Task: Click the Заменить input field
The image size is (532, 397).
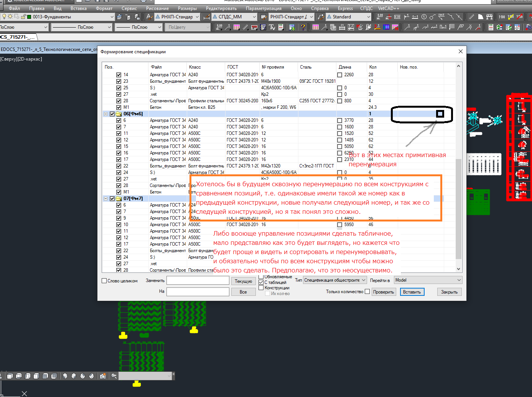Action: coord(198,281)
